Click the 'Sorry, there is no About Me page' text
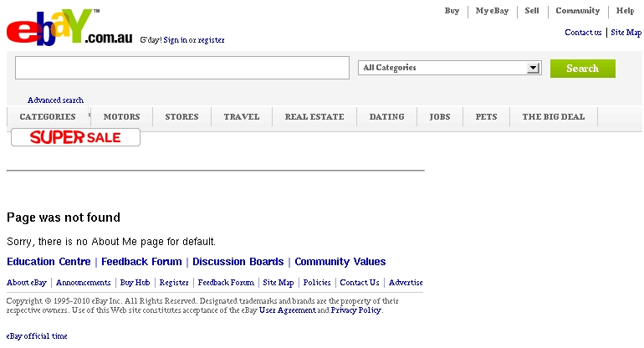Screen dimensions: 644x348 [111, 242]
